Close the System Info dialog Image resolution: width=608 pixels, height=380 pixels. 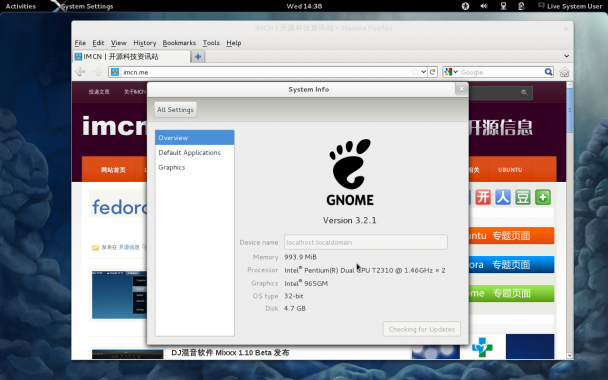(461, 89)
